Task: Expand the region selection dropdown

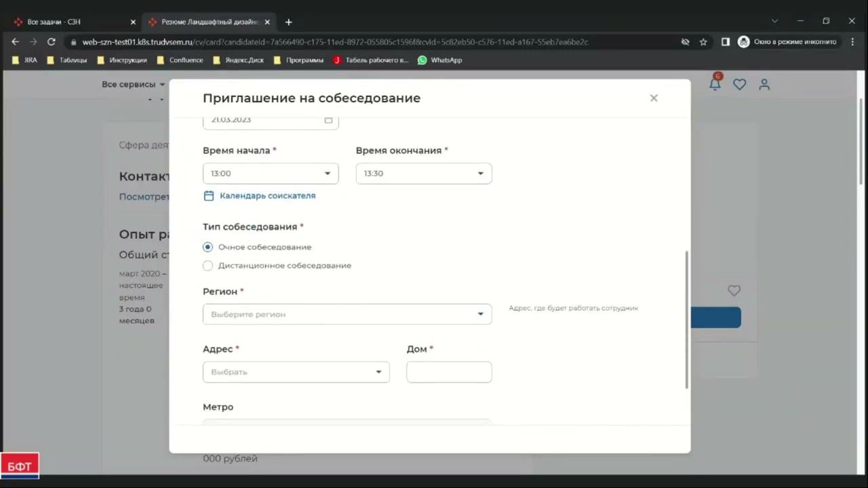Action: pos(347,314)
